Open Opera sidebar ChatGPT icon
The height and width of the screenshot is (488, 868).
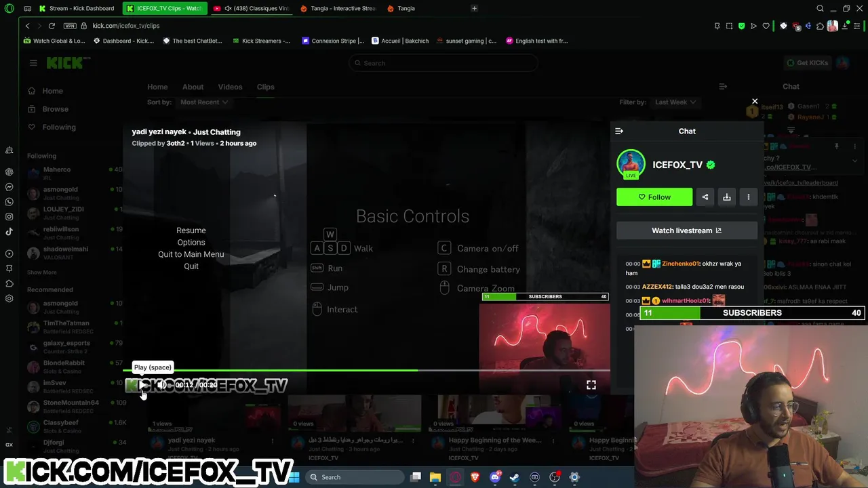click(9, 172)
